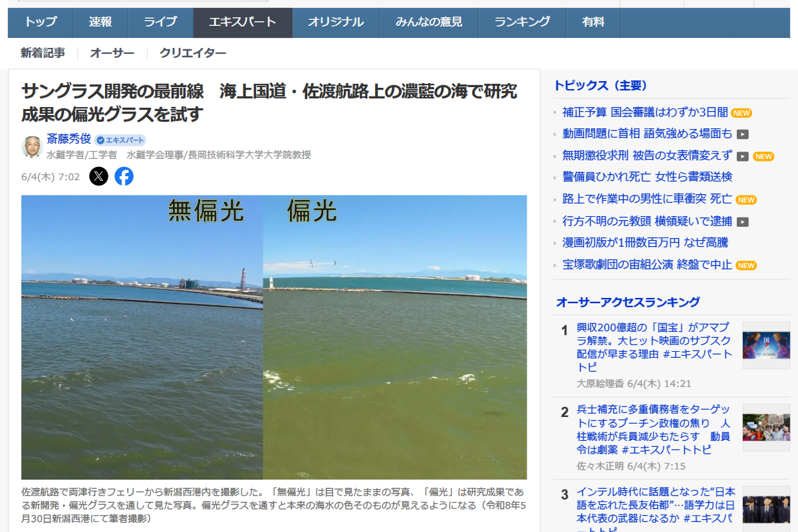Share article via Facebook icon

click(x=124, y=176)
